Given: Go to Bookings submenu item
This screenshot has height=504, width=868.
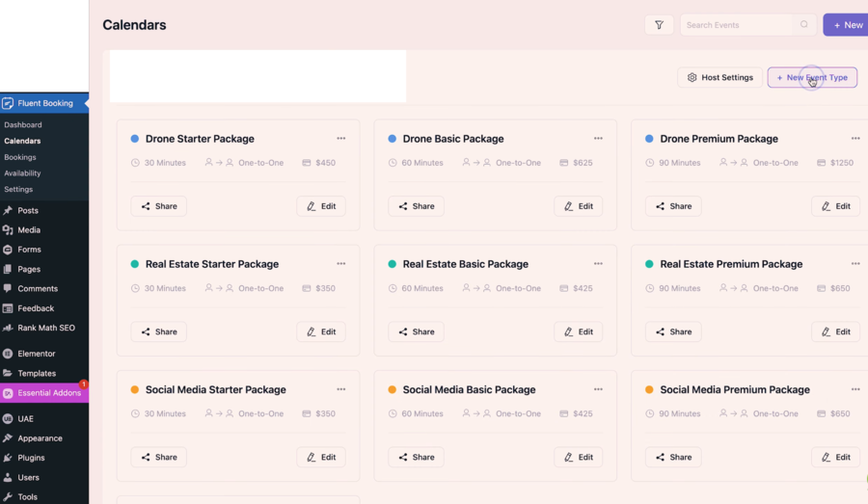Looking at the screenshot, I should coord(20,157).
